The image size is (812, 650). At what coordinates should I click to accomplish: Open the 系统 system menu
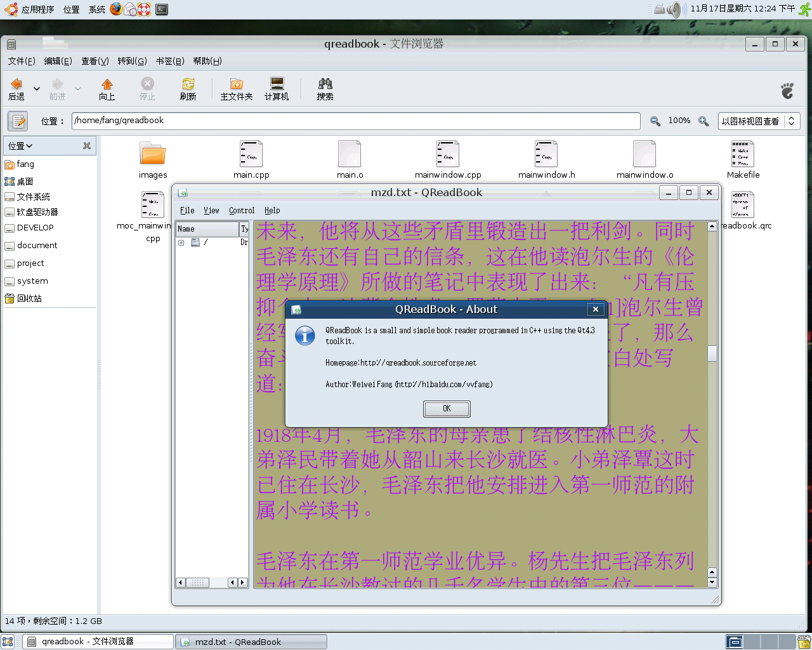coord(97,9)
